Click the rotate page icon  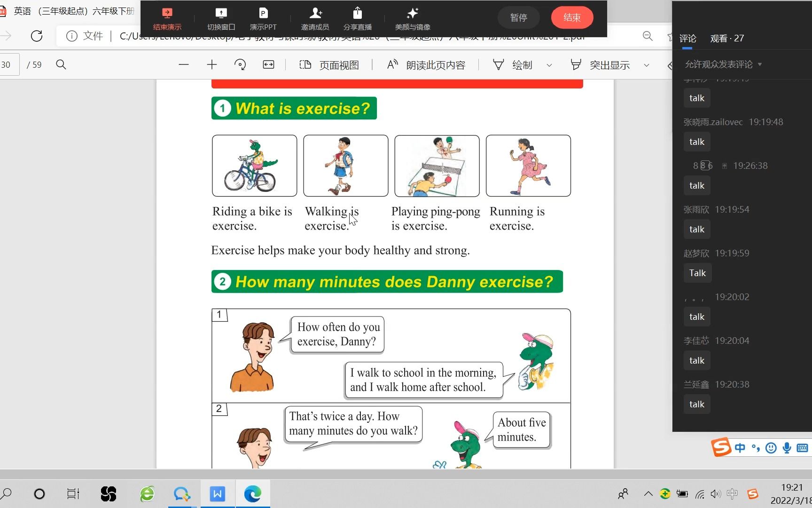[240, 64]
